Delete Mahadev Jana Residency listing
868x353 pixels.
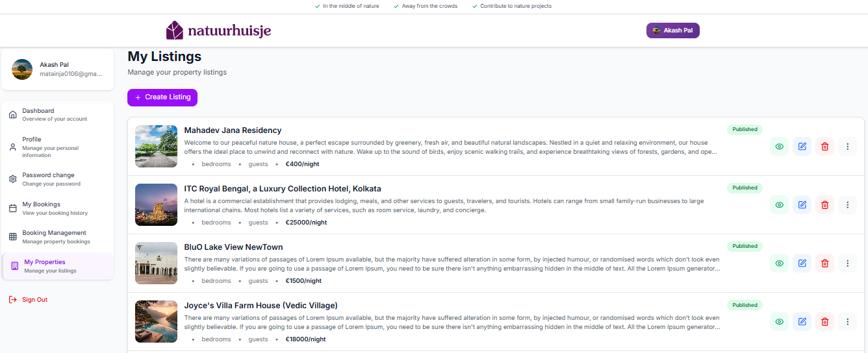coord(824,147)
